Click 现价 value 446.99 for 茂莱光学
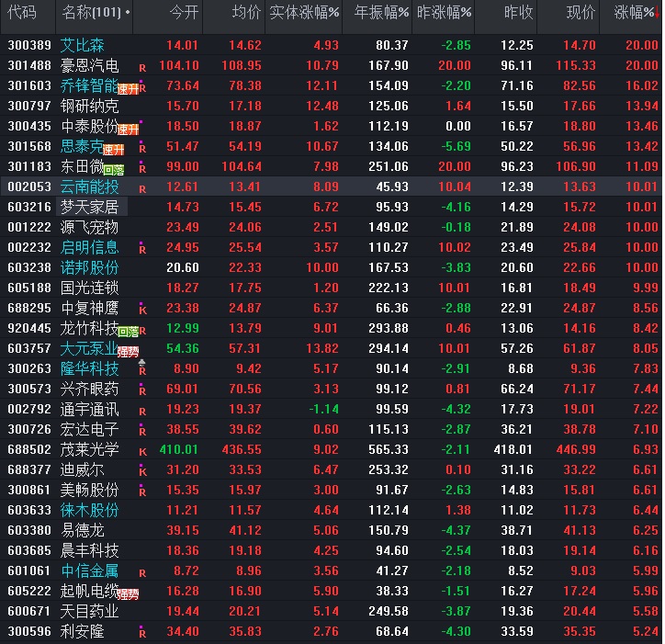The width and height of the screenshot is (665, 644). pyautogui.click(x=576, y=449)
